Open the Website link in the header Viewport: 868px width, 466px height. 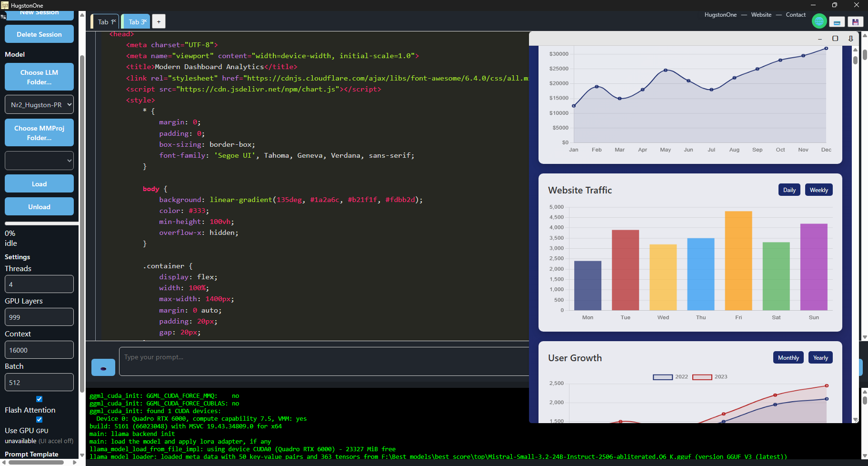(761, 15)
